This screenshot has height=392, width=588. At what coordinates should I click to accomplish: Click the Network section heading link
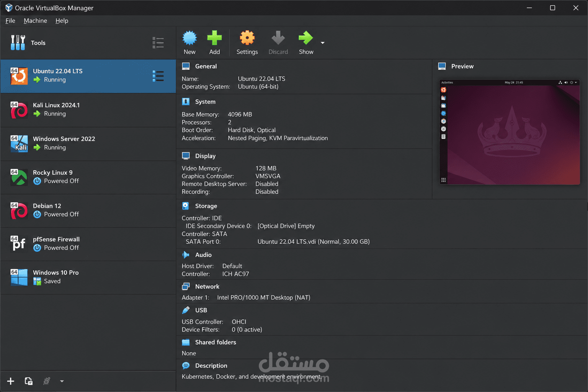pyautogui.click(x=207, y=286)
